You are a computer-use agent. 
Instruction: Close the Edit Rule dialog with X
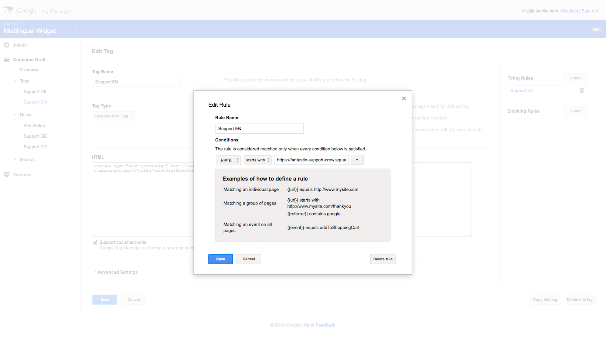(404, 98)
